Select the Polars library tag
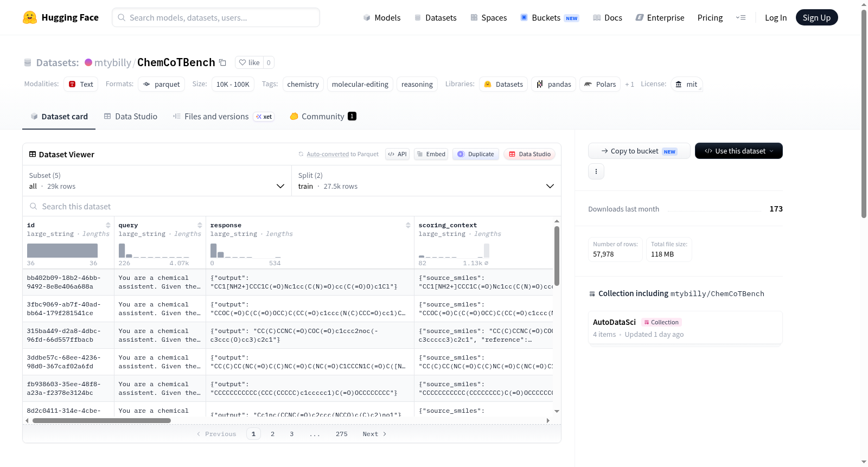Viewport: 868px width, 467px height. pyautogui.click(x=600, y=84)
